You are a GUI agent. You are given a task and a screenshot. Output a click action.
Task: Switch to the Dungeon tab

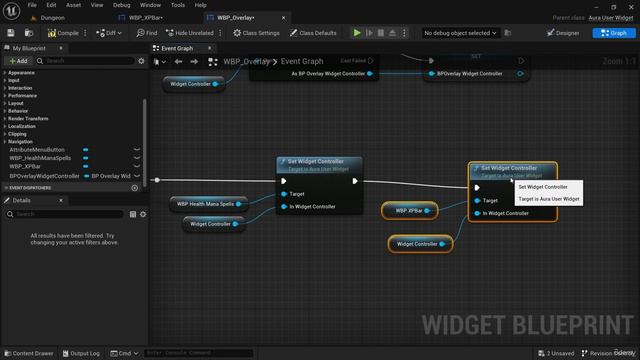click(x=52, y=18)
